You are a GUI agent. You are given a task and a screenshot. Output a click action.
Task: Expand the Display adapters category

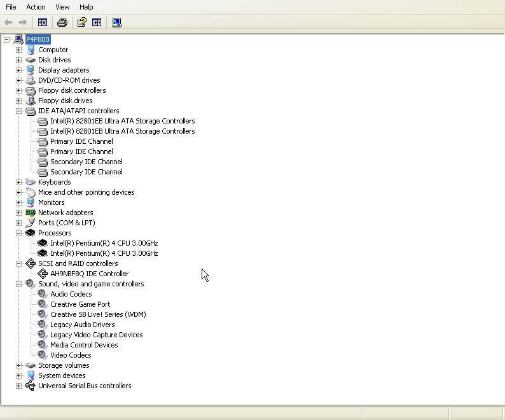[18, 70]
